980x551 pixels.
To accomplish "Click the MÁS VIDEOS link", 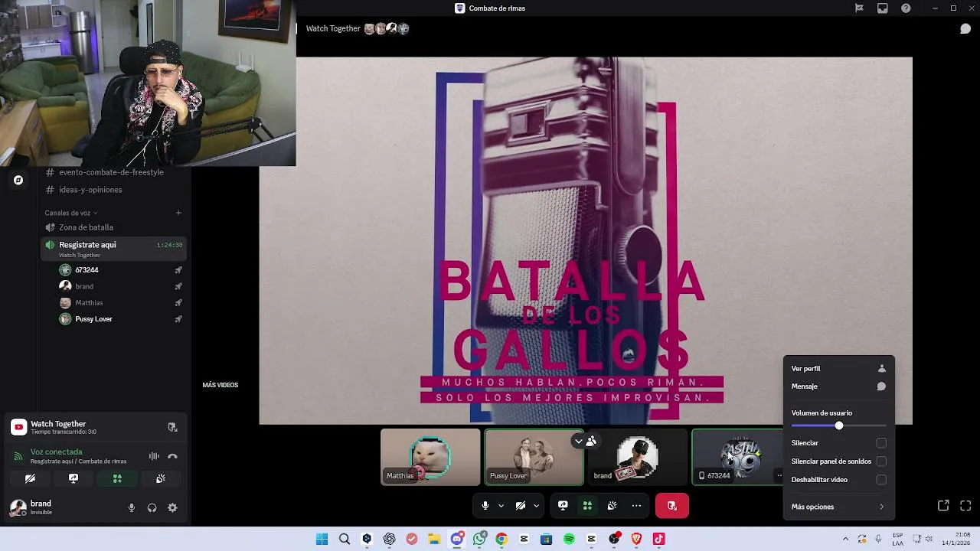I will point(220,385).
